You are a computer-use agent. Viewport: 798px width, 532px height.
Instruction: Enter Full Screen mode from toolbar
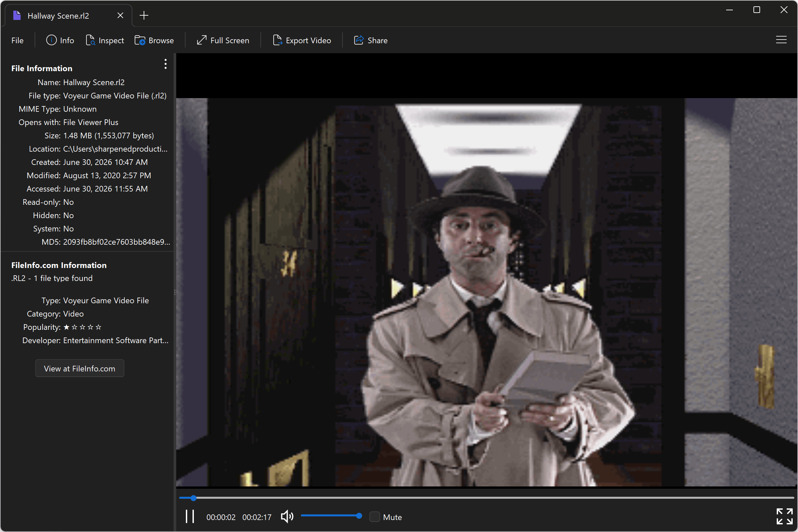(223, 40)
